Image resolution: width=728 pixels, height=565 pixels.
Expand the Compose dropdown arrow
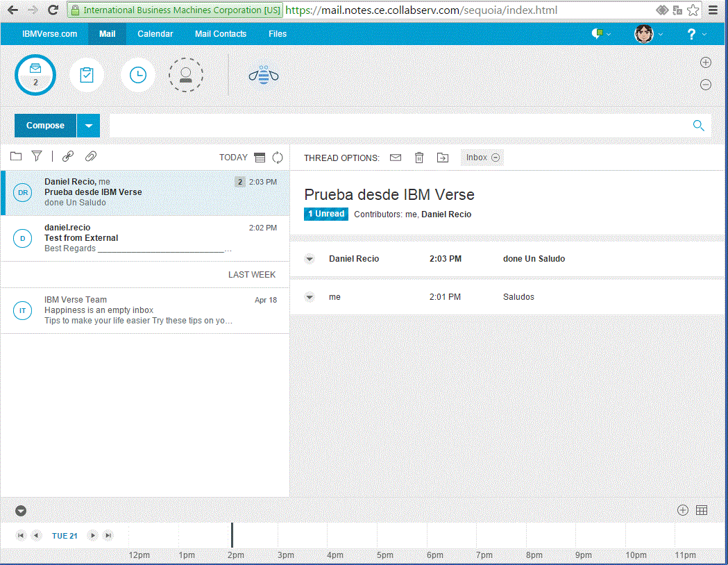click(89, 126)
